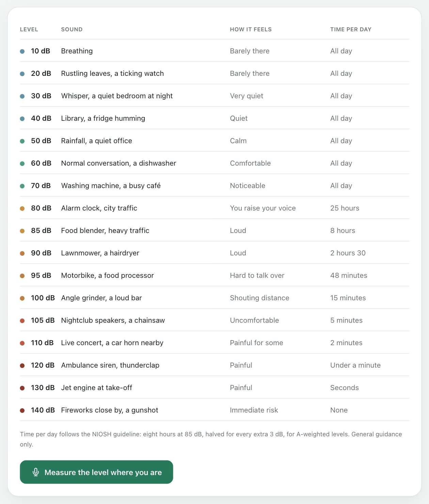This screenshot has height=504, width=429.
Task: Click the dark red dot beside 140 dB
Action: (22, 410)
